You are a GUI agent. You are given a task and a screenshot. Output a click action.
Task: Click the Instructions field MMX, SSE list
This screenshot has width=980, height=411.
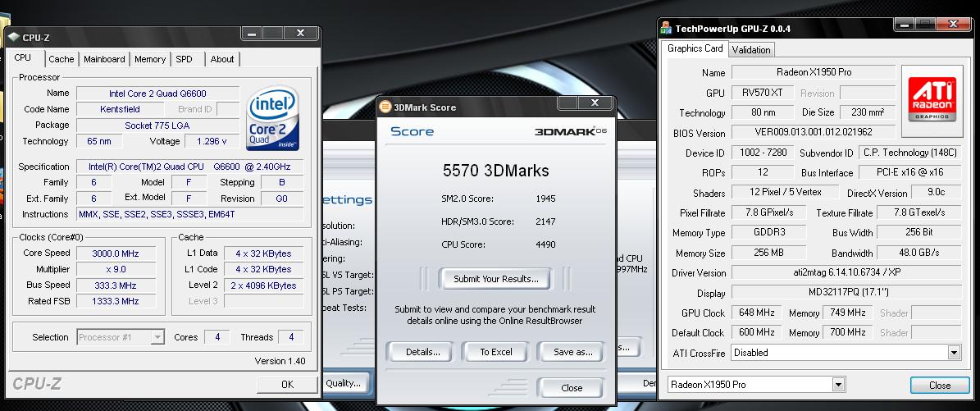point(190,214)
